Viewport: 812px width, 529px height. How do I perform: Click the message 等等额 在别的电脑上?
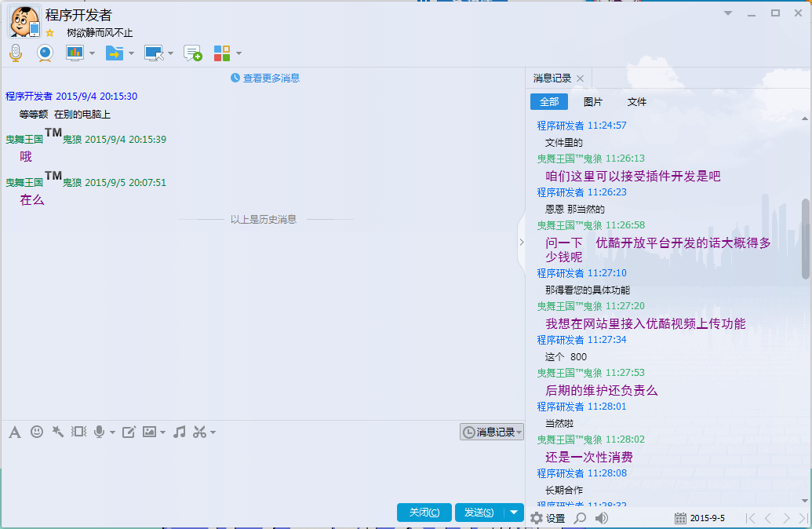tap(65, 115)
